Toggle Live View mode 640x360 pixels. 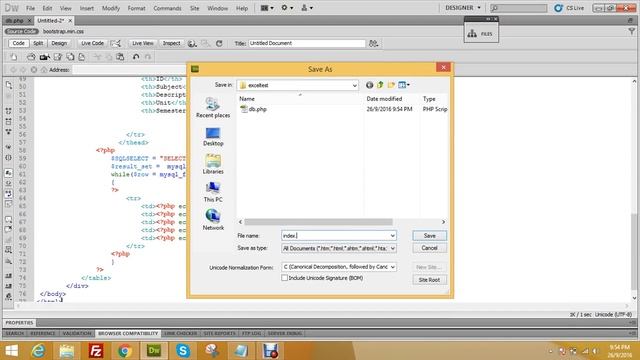(142, 43)
